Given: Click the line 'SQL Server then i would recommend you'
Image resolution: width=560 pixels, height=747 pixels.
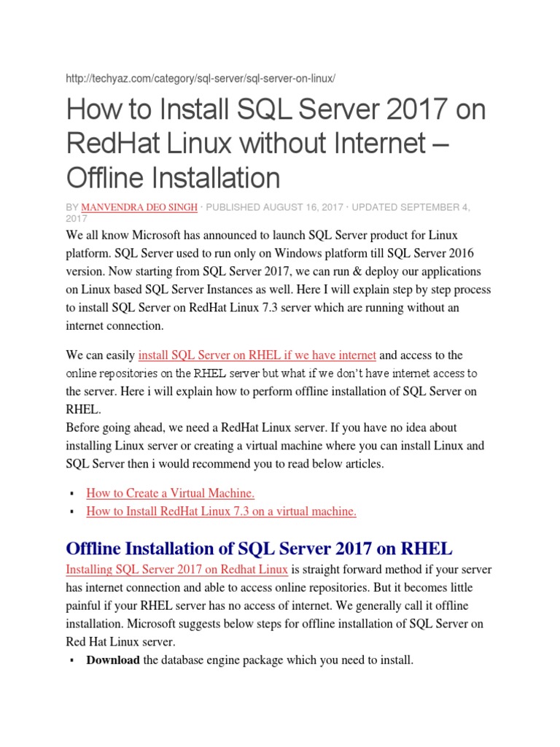Looking at the screenshot, I should (x=169, y=464).
